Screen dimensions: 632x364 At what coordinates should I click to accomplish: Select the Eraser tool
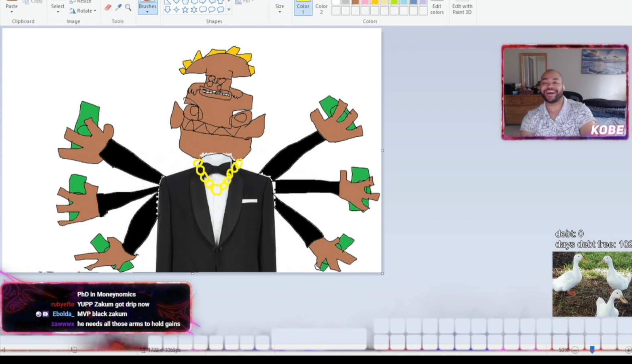pyautogui.click(x=108, y=8)
